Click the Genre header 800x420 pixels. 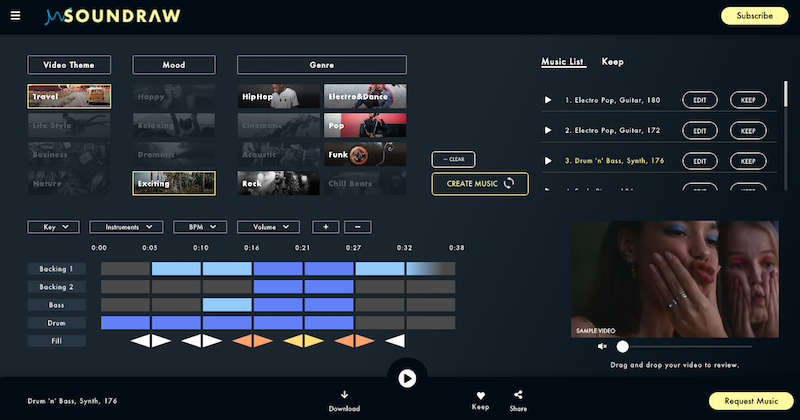(x=322, y=65)
